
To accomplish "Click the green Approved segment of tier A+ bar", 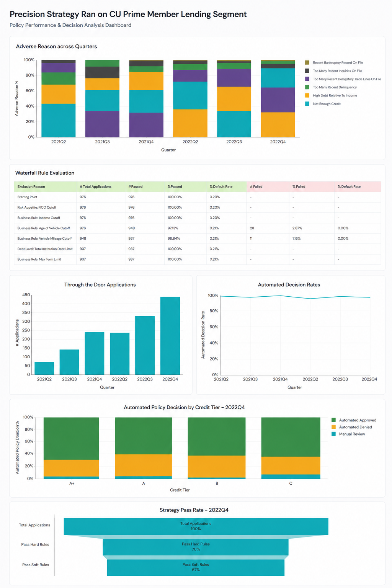I will click(71, 439).
